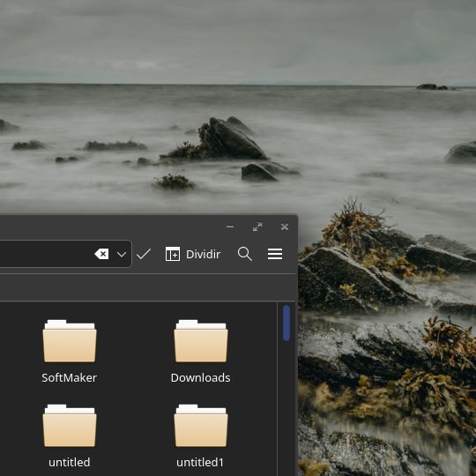
Task: Split the view using Dividir button
Action: click(x=193, y=254)
